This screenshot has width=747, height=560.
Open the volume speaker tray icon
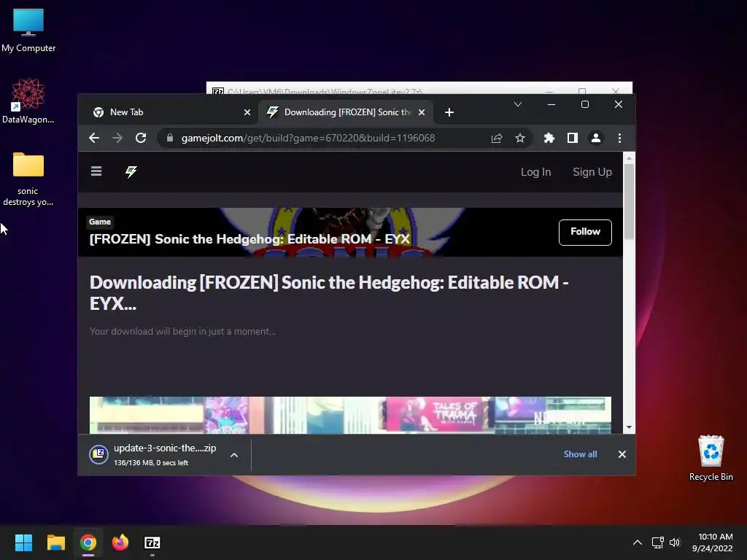coord(675,542)
